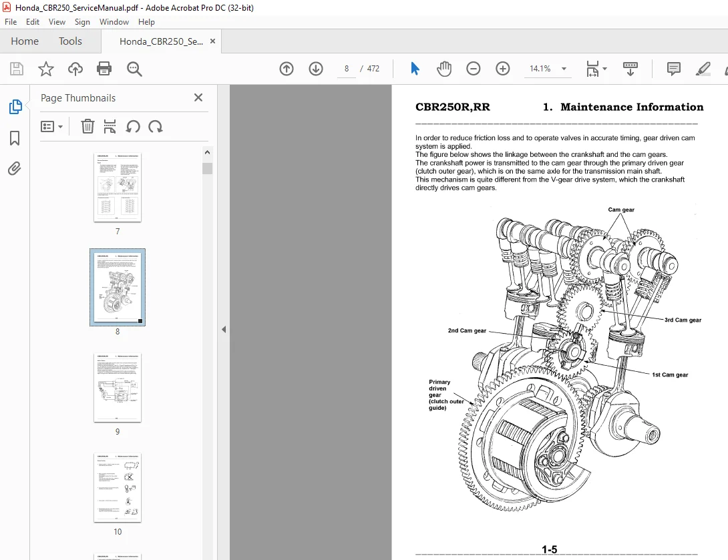Click thumbnail scrollbar up arrow

(x=208, y=152)
